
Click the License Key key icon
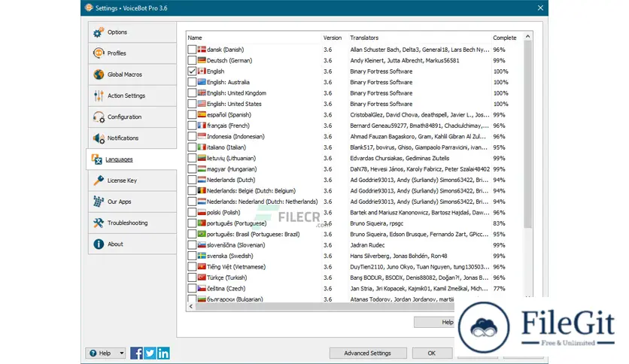(x=99, y=180)
